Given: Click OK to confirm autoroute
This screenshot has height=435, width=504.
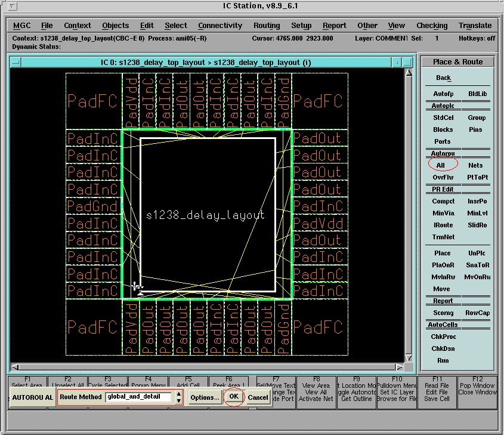Looking at the screenshot, I should [234, 397].
